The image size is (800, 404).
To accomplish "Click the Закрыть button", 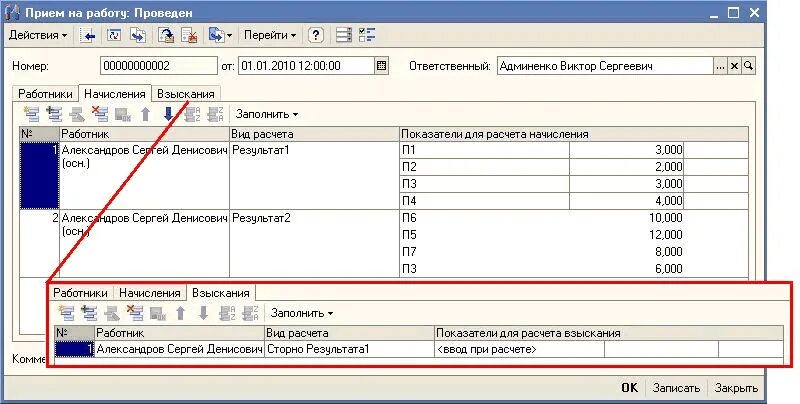I will [x=736, y=388].
